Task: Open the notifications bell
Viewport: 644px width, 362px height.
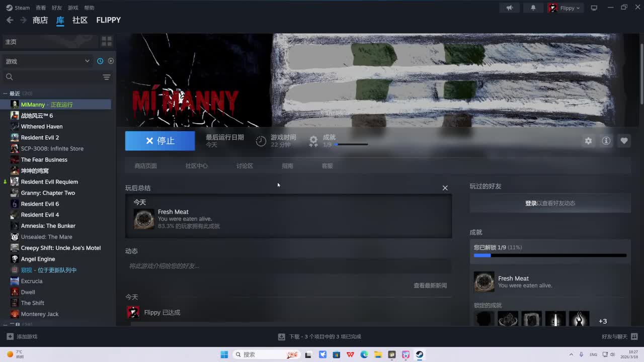Action: click(533, 8)
